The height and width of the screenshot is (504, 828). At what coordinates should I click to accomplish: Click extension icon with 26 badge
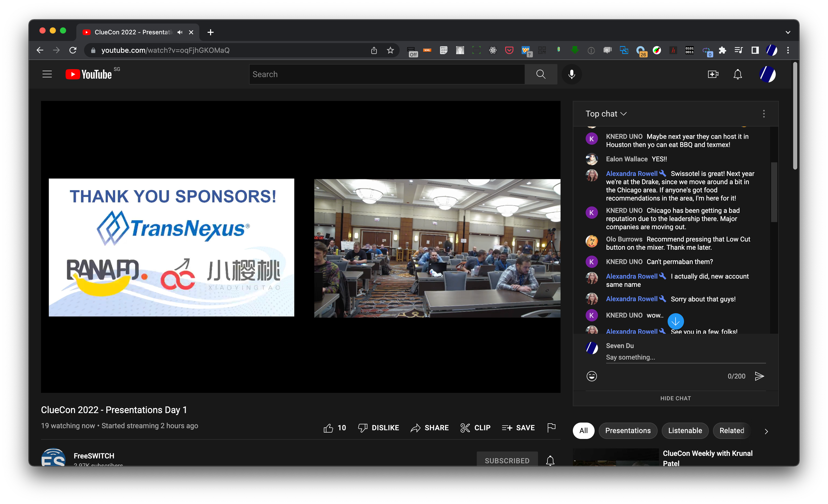coord(641,51)
